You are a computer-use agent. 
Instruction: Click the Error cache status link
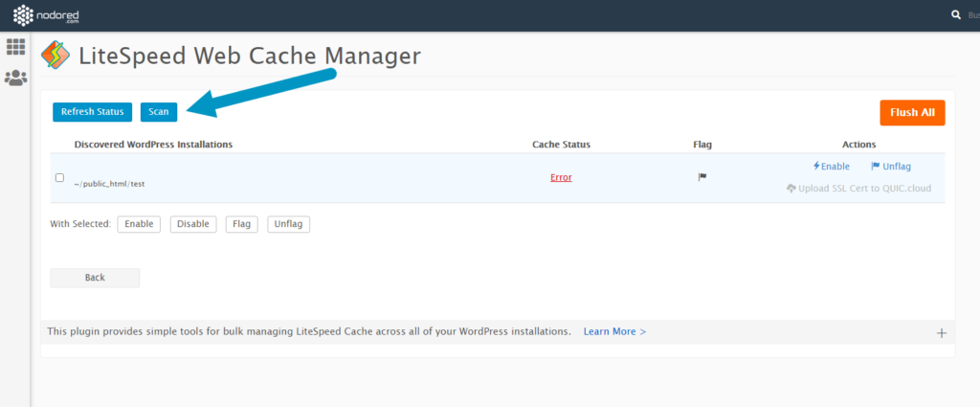(561, 177)
